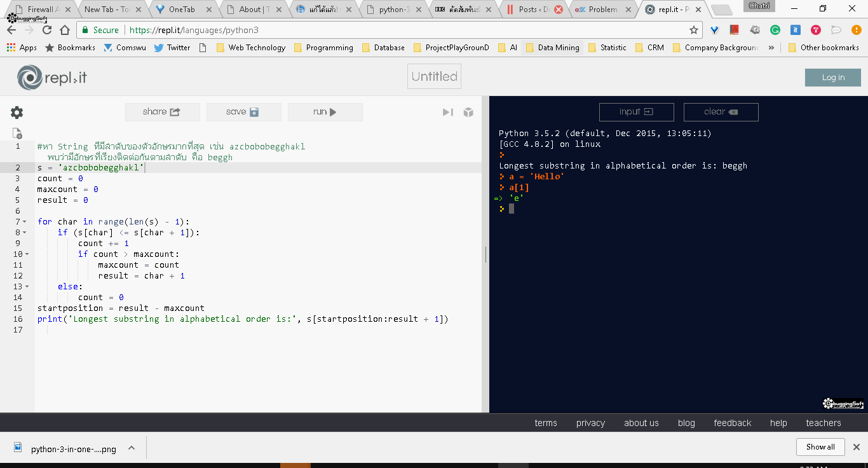The height and width of the screenshot is (468, 868).
Task: Open the chat bubble extension icon
Action: (x=836, y=29)
